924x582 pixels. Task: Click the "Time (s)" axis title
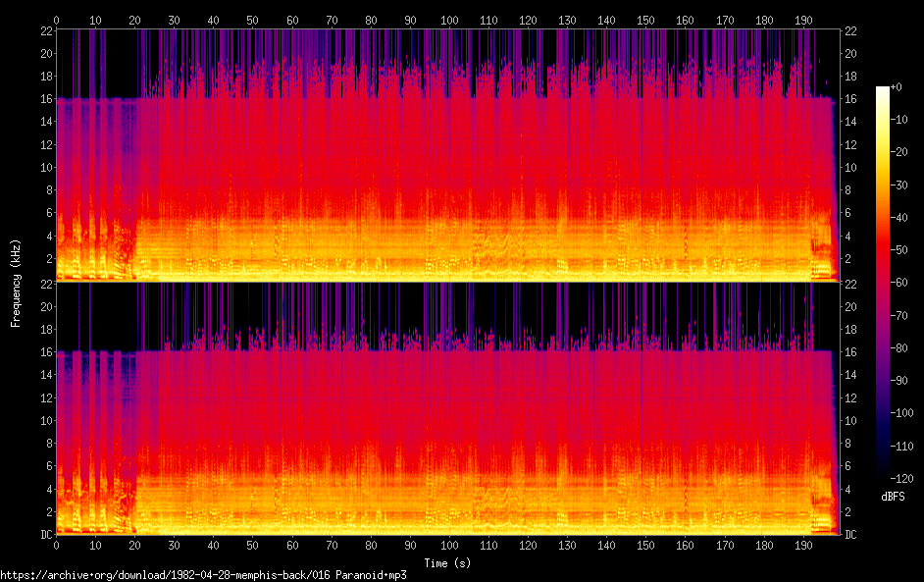447,563
